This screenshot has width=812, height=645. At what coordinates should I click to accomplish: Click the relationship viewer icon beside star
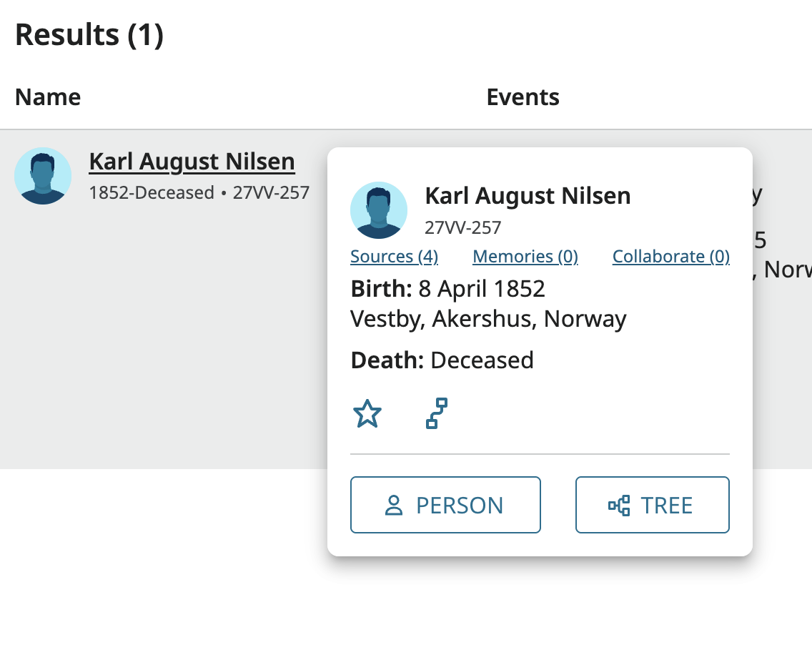[x=437, y=413]
